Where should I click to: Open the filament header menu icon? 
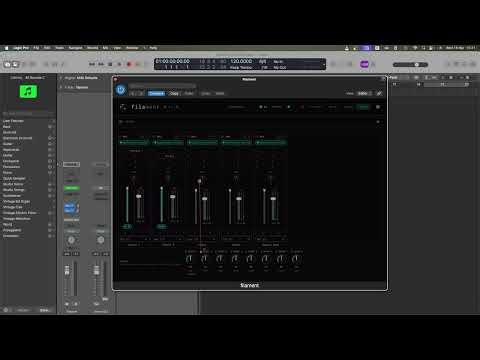pyautogui.click(x=378, y=107)
